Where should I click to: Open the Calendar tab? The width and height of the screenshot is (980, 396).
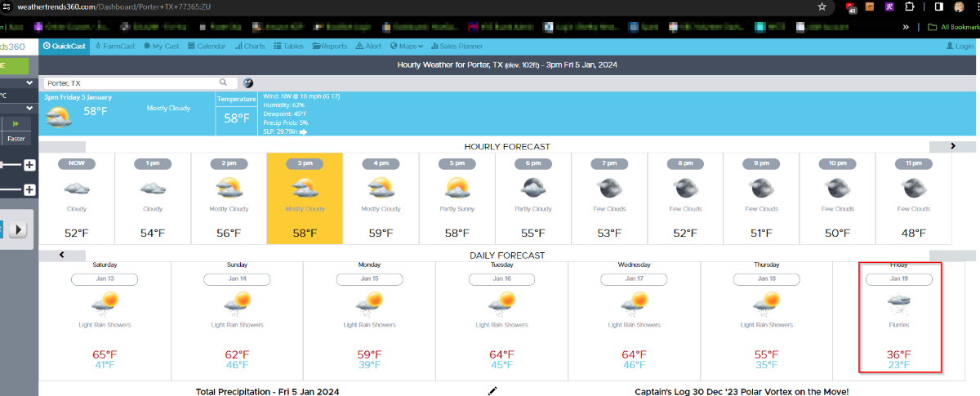point(207,47)
